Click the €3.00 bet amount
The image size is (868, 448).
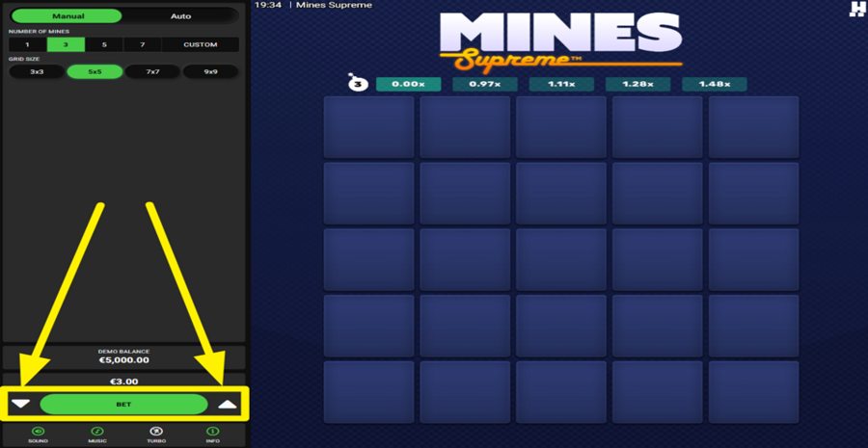click(x=124, y=382)
